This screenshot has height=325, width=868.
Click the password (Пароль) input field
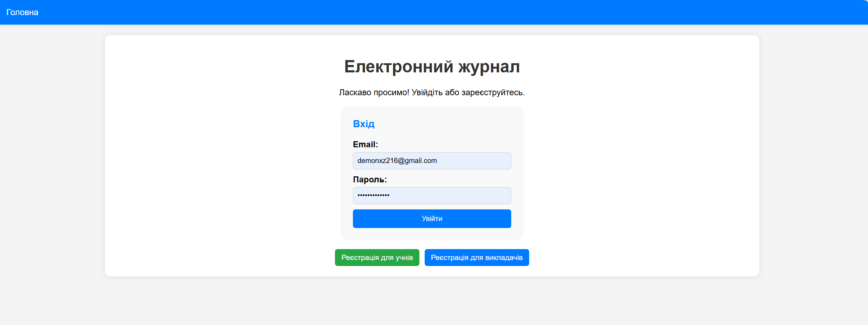pos(432,195)
